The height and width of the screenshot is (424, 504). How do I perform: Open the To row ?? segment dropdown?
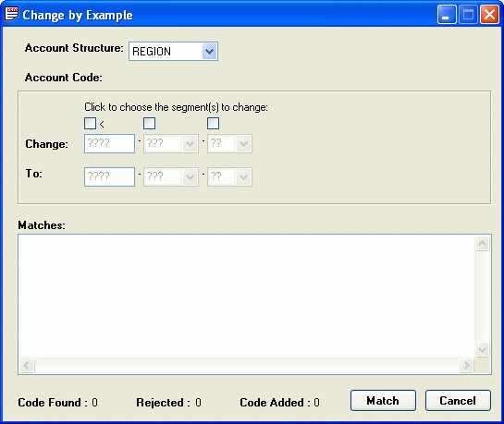tap(229, 176)
